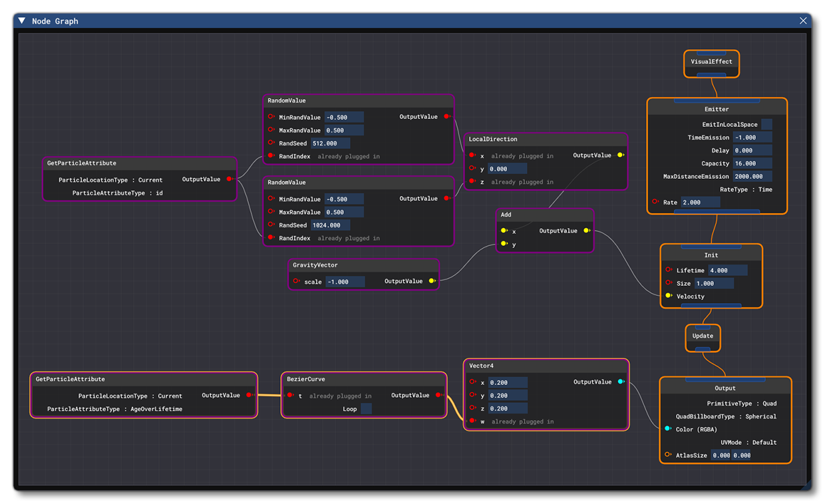
Task: Click the LocalDirection OutputValue yellow pin
Action: pyautogui.click(x=621, y=155)
